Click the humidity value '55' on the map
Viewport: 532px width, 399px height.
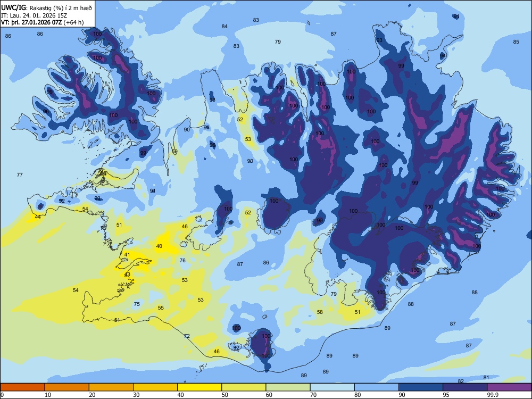tap(161, 307)
